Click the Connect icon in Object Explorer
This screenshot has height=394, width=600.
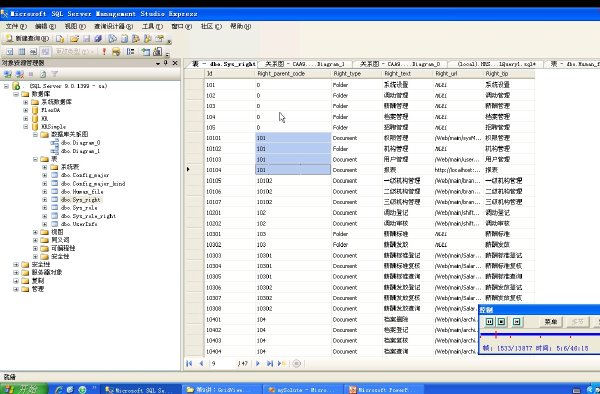coord(8,74)
